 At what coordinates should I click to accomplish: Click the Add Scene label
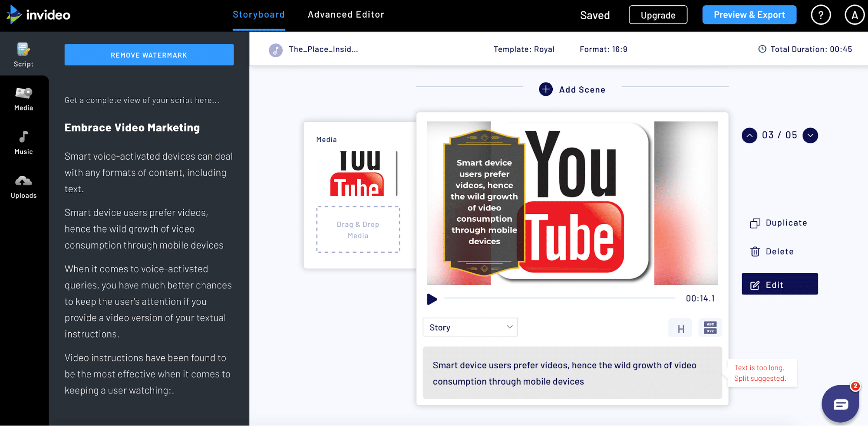[x=582, y=90]
